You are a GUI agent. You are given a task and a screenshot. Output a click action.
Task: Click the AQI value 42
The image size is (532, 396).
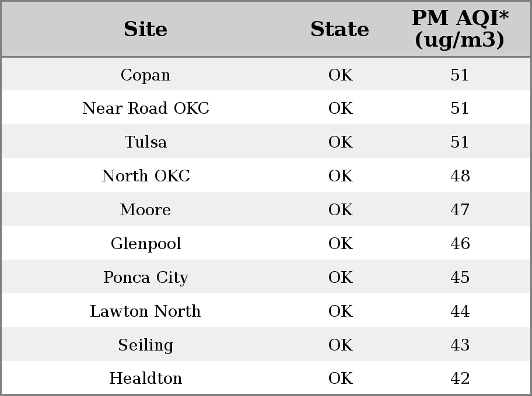tap(460, 379)
